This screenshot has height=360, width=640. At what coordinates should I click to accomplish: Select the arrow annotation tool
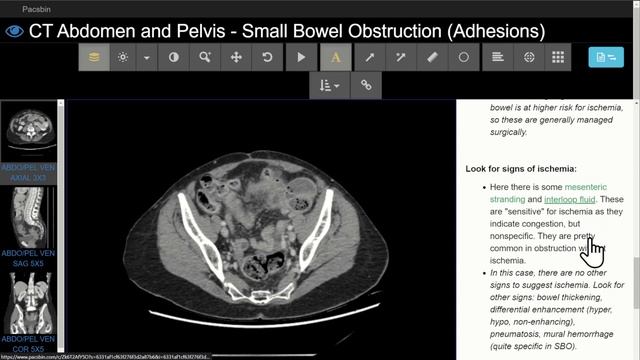[x=370, y=57]
